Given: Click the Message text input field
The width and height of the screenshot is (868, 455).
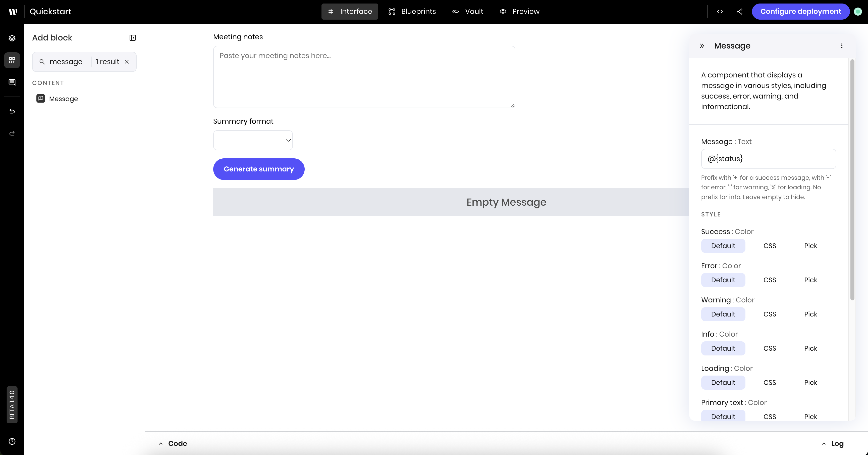Looking at the screenshot, I should point(768,159).
